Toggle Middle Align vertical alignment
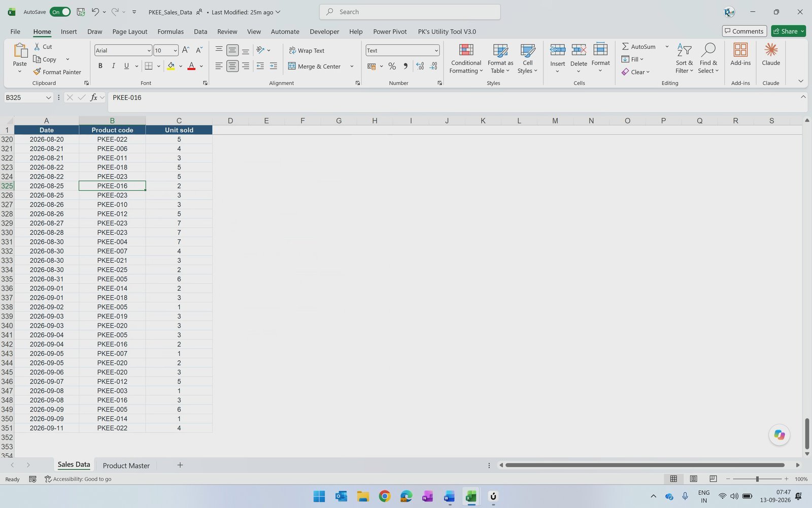This screenshot has width=812, height=508. point(232,50)
